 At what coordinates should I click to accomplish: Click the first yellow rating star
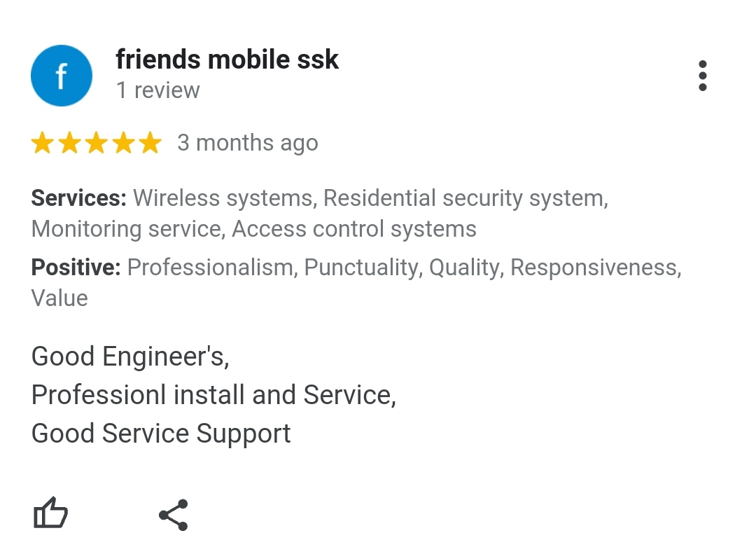point(43,143)
